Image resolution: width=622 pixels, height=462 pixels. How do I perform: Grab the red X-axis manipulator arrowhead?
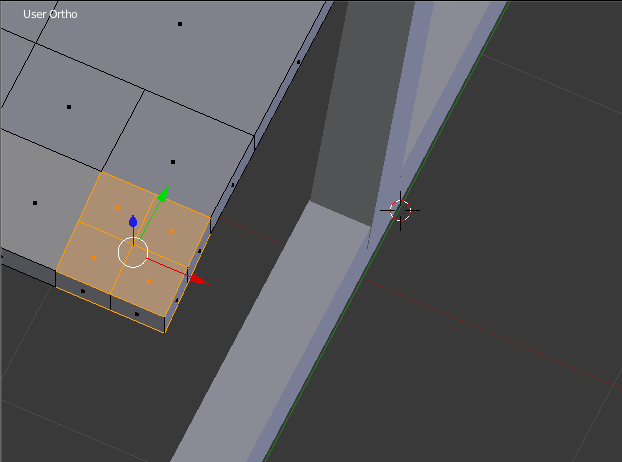(x=199, y=279)
